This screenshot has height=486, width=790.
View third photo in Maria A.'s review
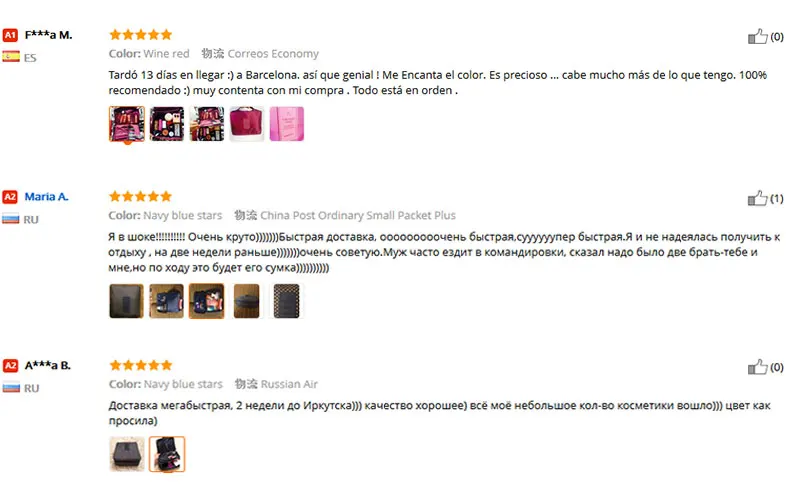coord(207,301)
